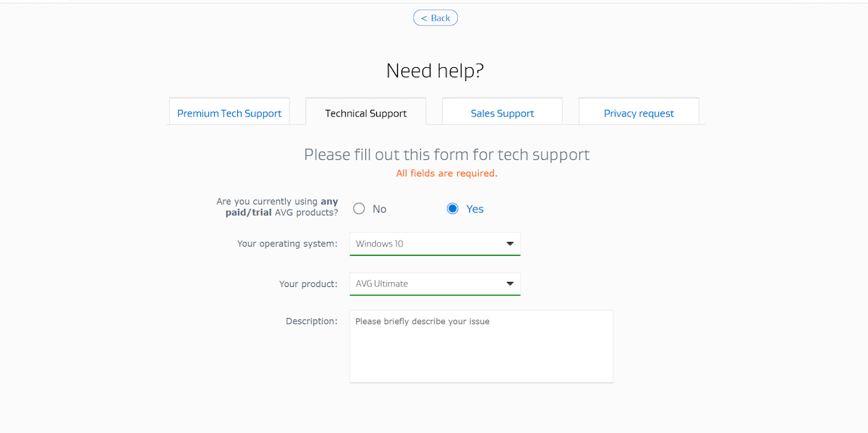Select the No radio button circle
The width and height of the screenshot is (868, 433).
359,209
